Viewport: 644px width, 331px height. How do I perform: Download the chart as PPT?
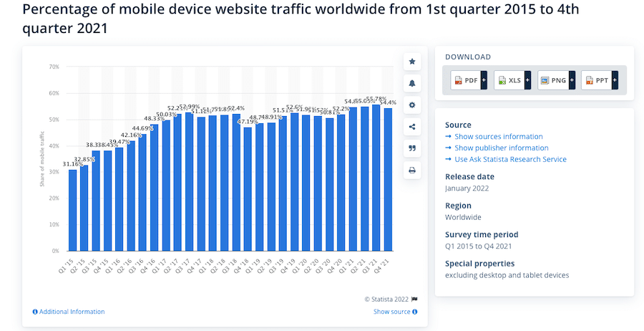[596, 80]
